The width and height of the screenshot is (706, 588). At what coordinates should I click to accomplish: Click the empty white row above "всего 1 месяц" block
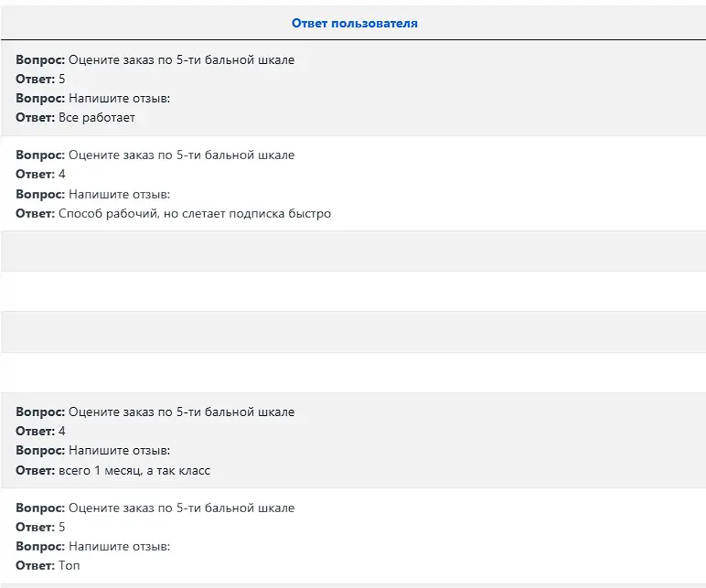(353, 372)
